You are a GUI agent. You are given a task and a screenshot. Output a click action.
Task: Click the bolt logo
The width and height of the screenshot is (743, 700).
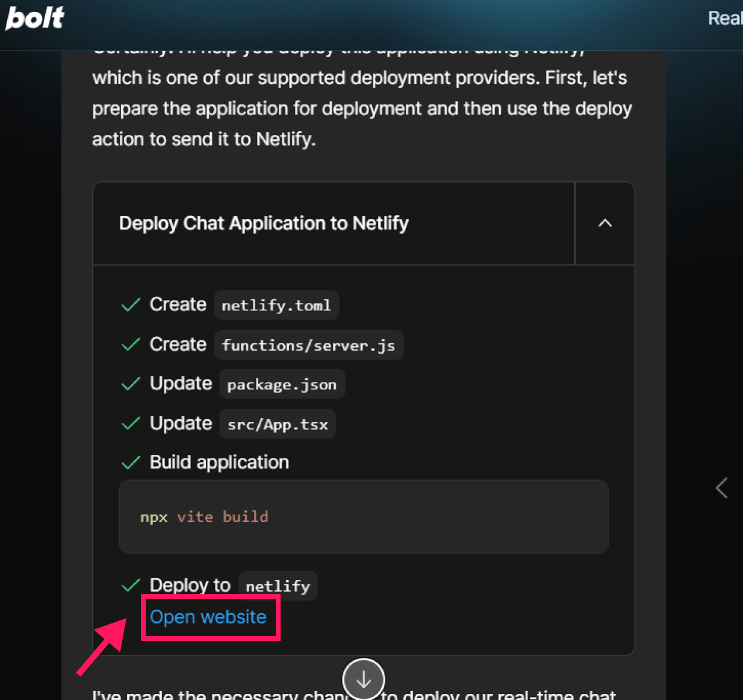coord(34,18)
